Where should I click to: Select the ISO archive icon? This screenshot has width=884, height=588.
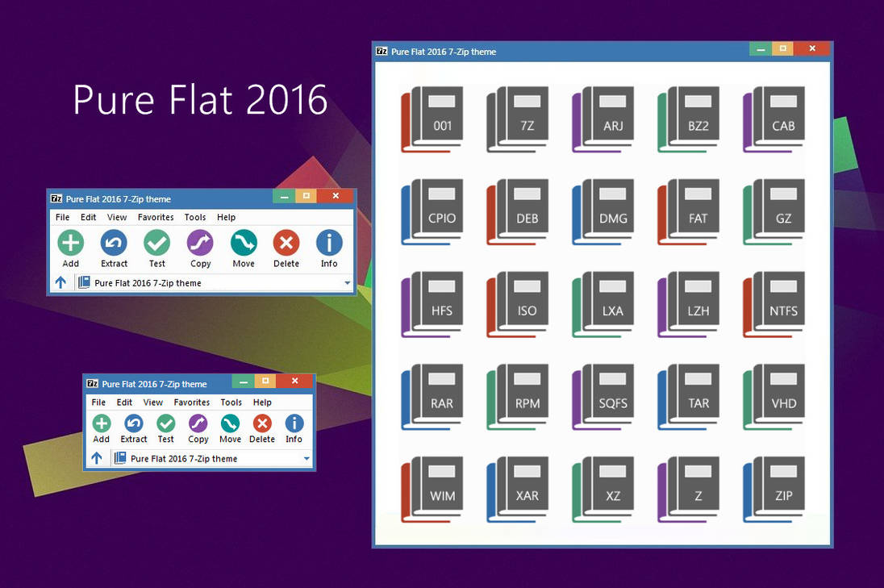pos(517,302)
